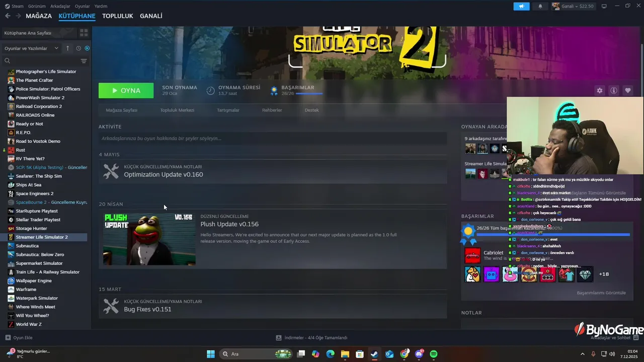Screen dimensions: 644x362
Task: Click the +18 more achievements badge
Action: click(x=604, y=274)
